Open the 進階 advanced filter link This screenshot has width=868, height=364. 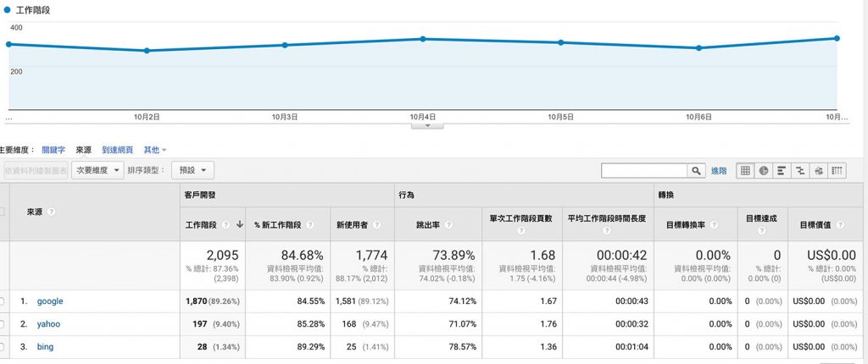coord(719,171)
